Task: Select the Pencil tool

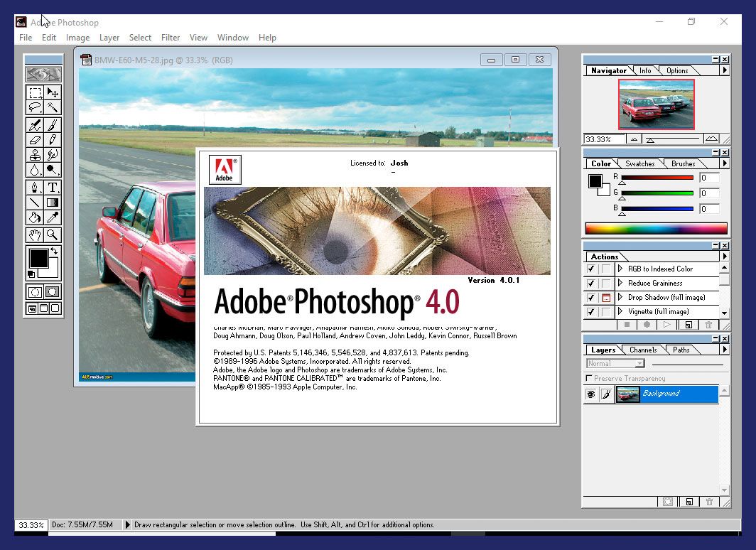Action: pyautogui.click(x=53, y=140)
